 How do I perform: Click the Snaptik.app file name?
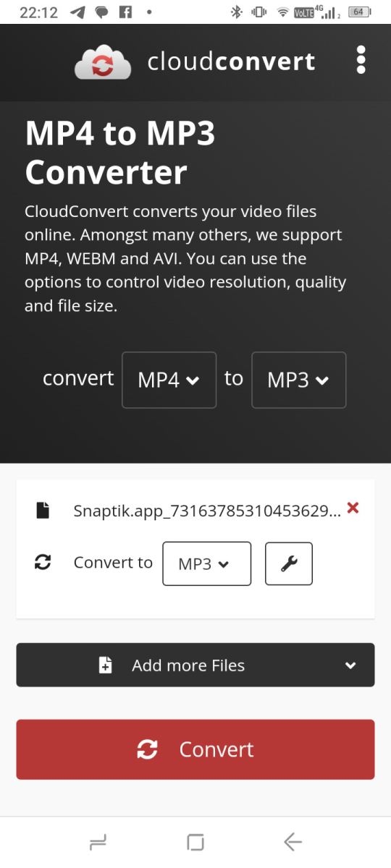(207, 511)
